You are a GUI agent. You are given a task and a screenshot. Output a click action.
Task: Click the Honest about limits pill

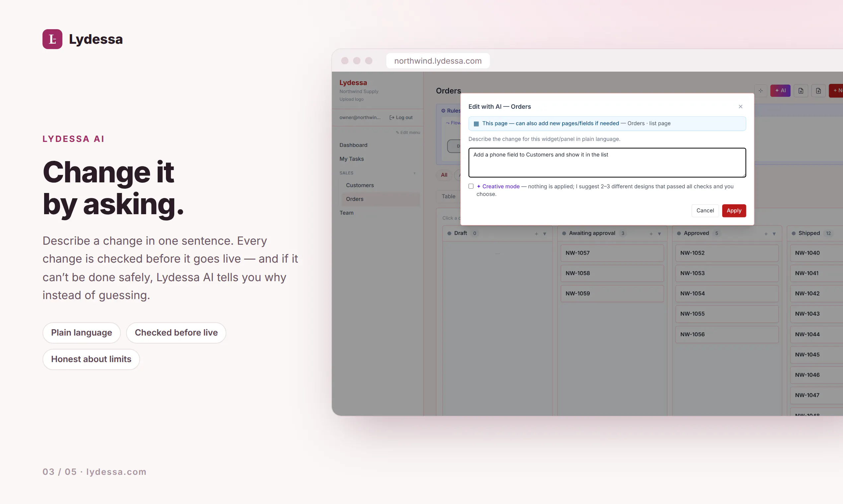[91, 359]
